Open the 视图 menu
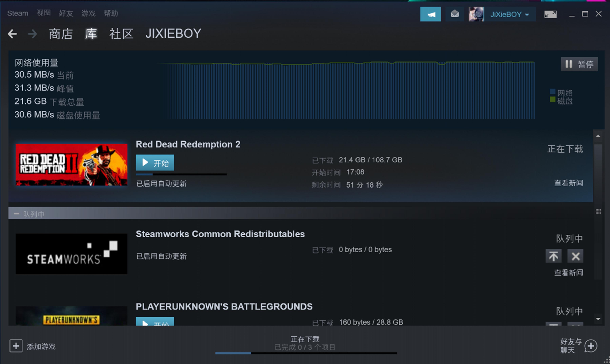Viewport: 610px width, 364px height. coord(44,13)
